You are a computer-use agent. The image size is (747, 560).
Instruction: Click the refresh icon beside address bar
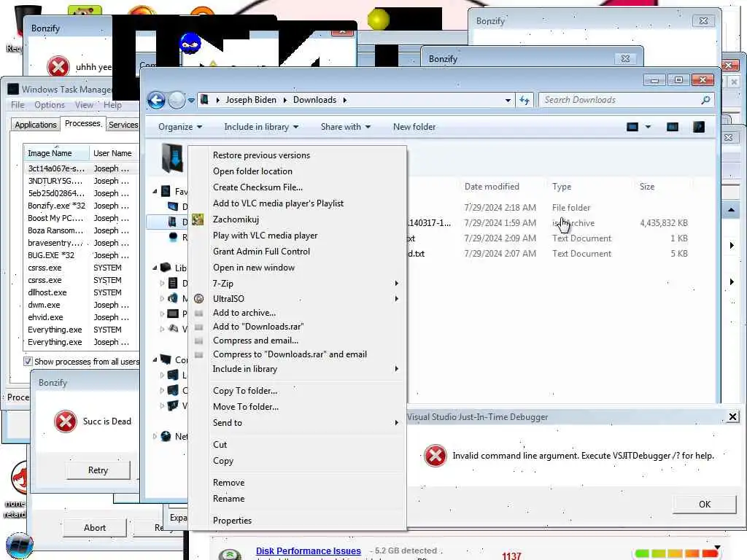pyautogui.click(x=525, y=100)
